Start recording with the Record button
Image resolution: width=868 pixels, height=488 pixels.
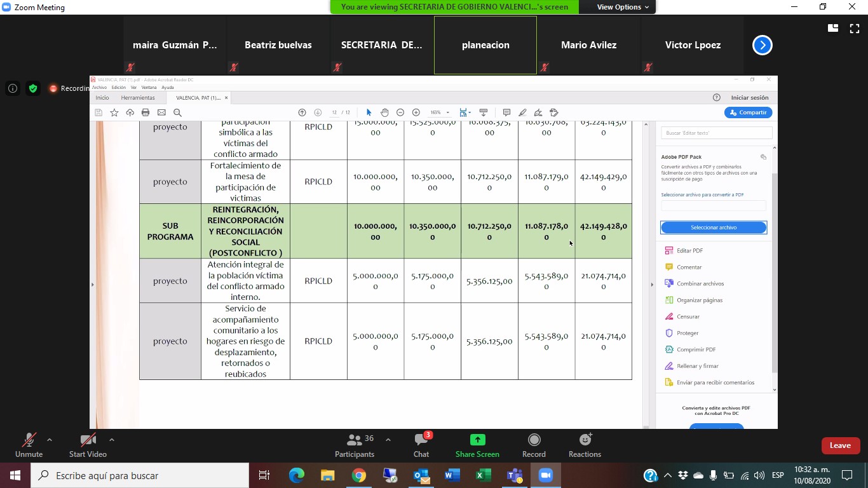coord(534,445)
